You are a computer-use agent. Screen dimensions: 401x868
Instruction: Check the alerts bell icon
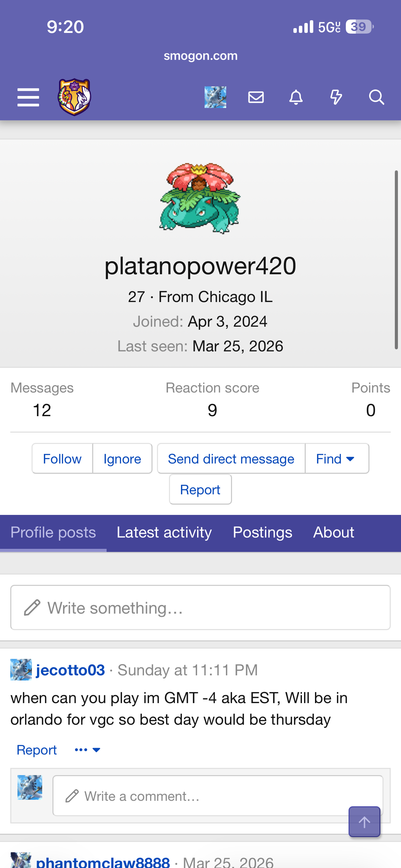tap(296, 97)
